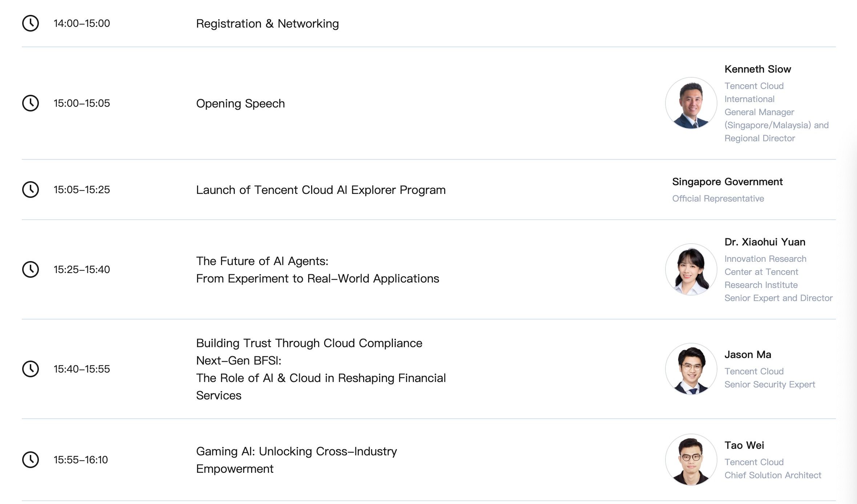The height and width of the screenshot is (504, 857).
Task: Click the clock icon beside 15:55–16:10
Action: pyautogui.click(x=31, y=460)
